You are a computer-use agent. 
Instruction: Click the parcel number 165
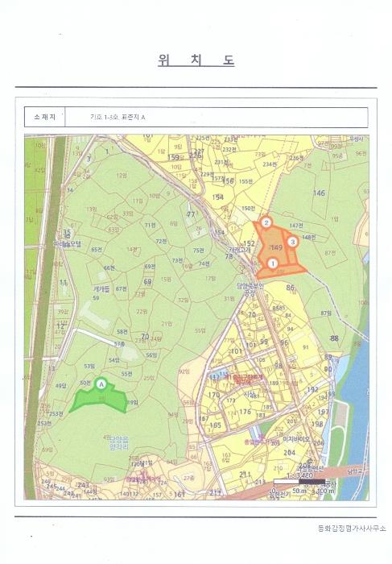(215, 425)
